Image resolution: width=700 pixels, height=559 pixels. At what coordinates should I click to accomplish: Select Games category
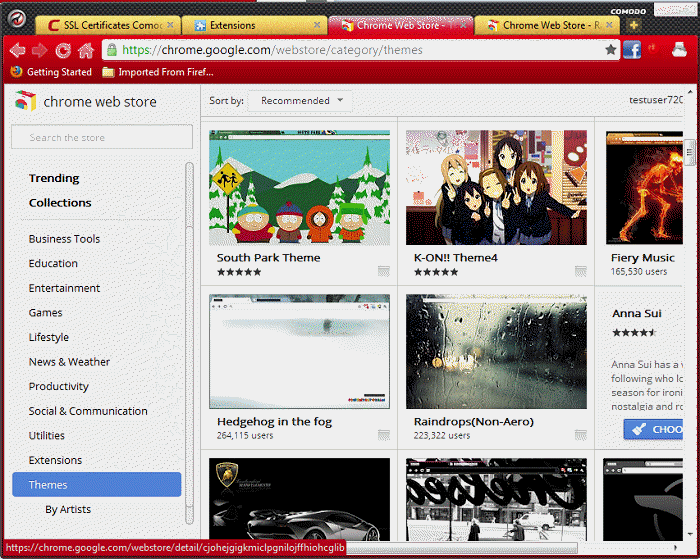point(46,313)
